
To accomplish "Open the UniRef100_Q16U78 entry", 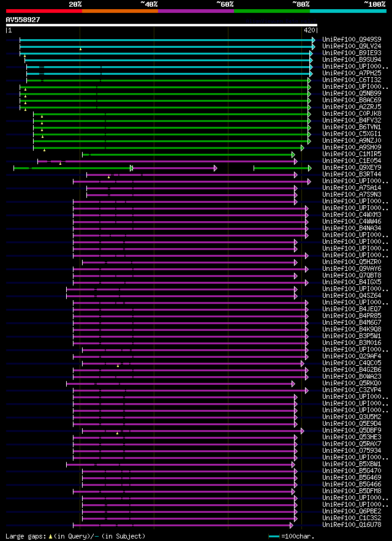I will (x=352, y=524).
